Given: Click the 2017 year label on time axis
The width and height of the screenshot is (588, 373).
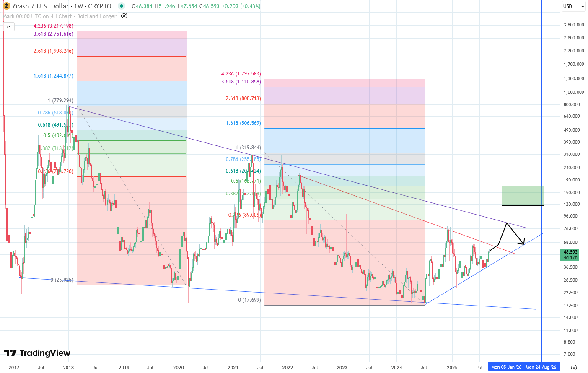Looking at the screenshot, I should coord(14,368).
